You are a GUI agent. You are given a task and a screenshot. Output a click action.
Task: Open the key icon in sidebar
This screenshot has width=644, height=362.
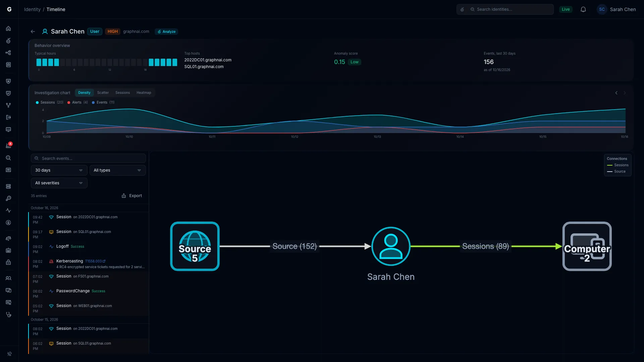[8, 198]
